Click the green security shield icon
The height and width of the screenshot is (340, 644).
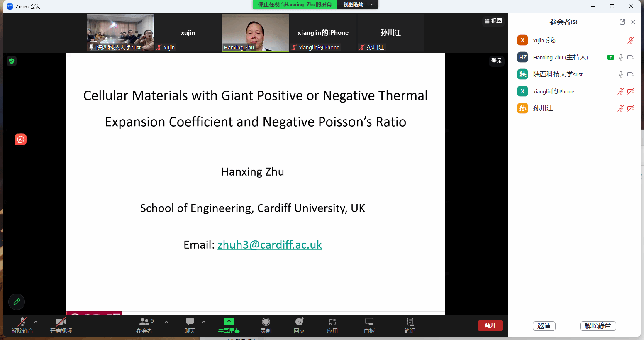tap(12, 61)
